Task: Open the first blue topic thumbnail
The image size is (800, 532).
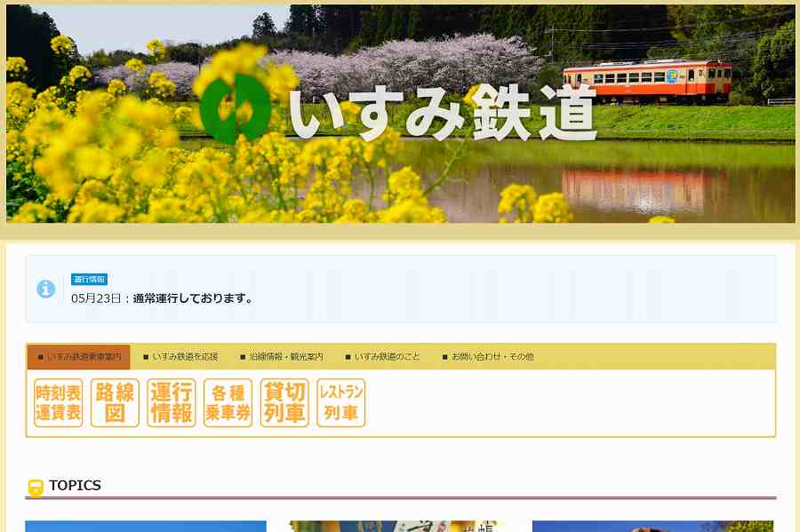Action: pyautogui.click(x=146, y=527)
